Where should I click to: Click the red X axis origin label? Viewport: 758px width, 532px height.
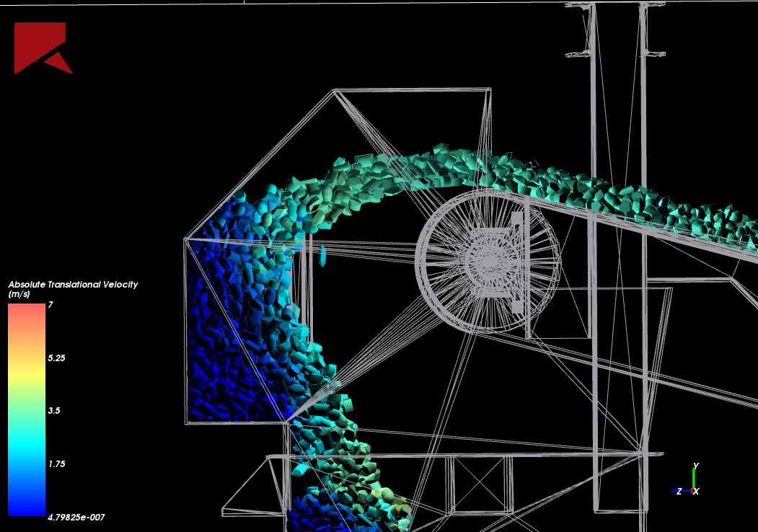tap(695, 491)
